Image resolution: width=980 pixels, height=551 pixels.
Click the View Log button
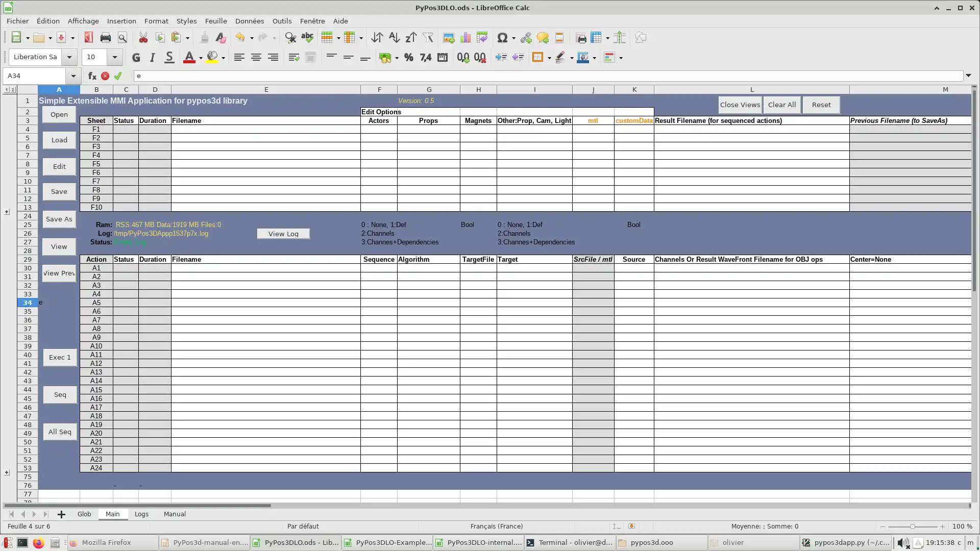pyautogui.click(x=283, y=234)
